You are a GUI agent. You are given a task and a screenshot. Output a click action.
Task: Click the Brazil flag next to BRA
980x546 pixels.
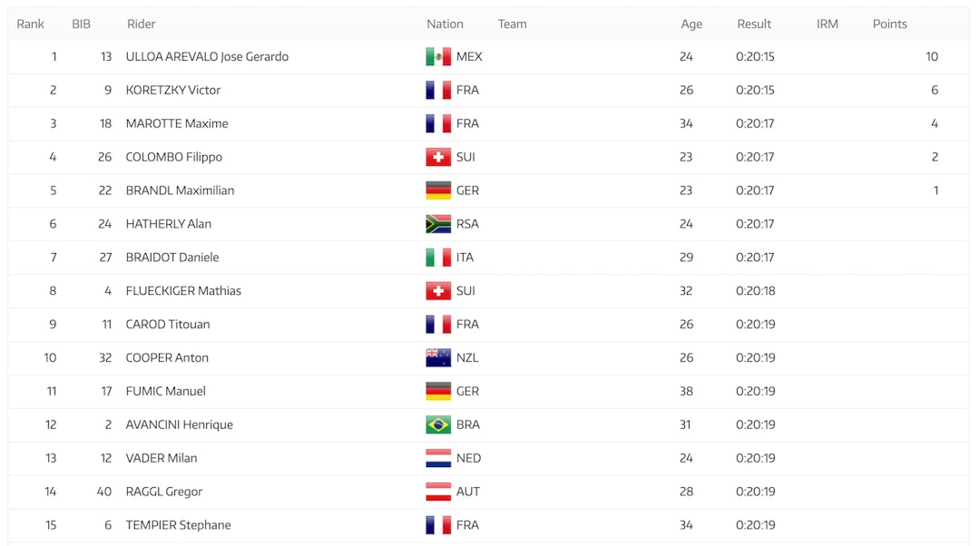[x=438, y=424]
